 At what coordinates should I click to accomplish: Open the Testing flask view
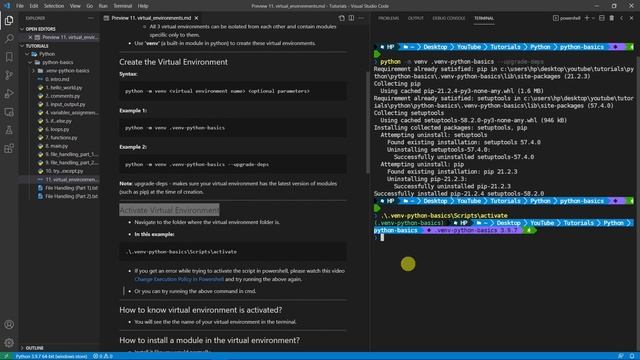click(9, 130)
